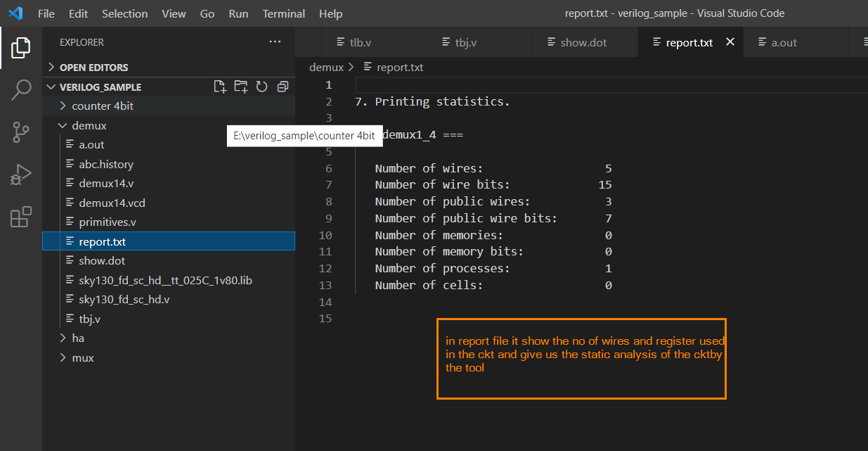The height and width of the screenshot is (451, 868).
Task: Open the Explorer view in activity bar
Action: point(21,48)
